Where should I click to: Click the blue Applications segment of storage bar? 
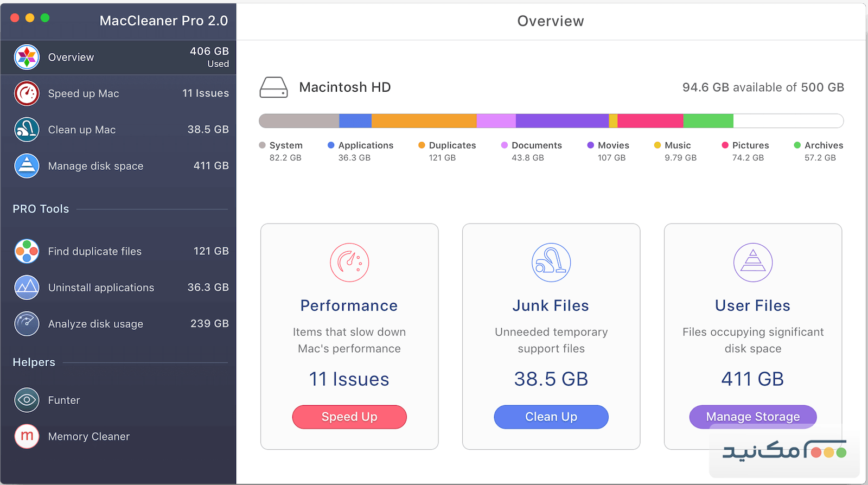(x=355, y=121)
